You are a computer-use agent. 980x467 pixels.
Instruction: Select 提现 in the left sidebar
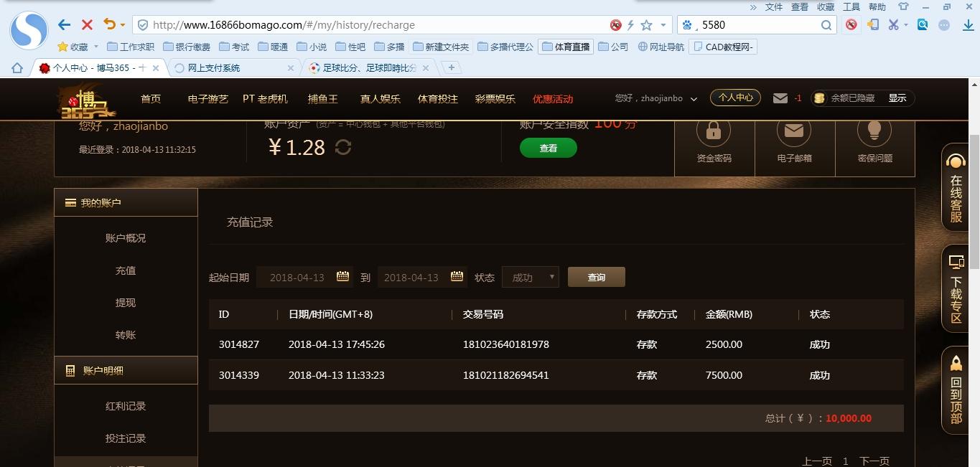pos(126,303)
